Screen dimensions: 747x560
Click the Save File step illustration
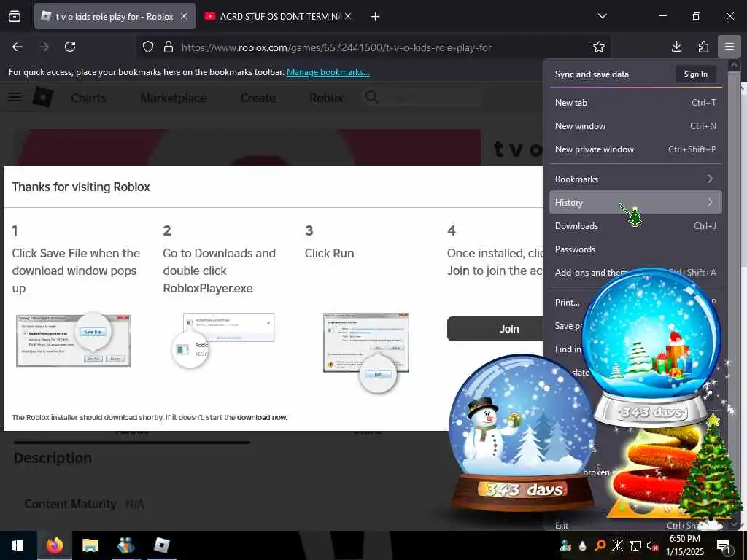[74, 341]
